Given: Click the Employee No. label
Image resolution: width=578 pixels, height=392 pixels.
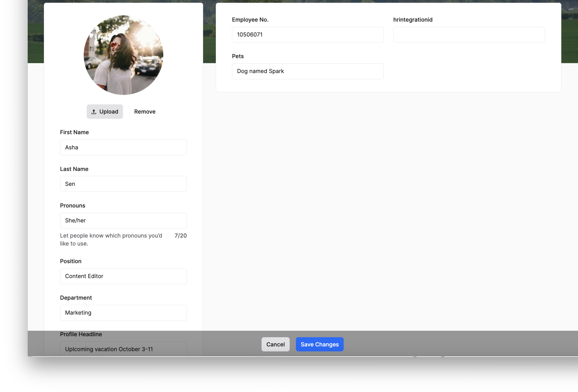Looking at the screenshot, I should tap(250, 20).
